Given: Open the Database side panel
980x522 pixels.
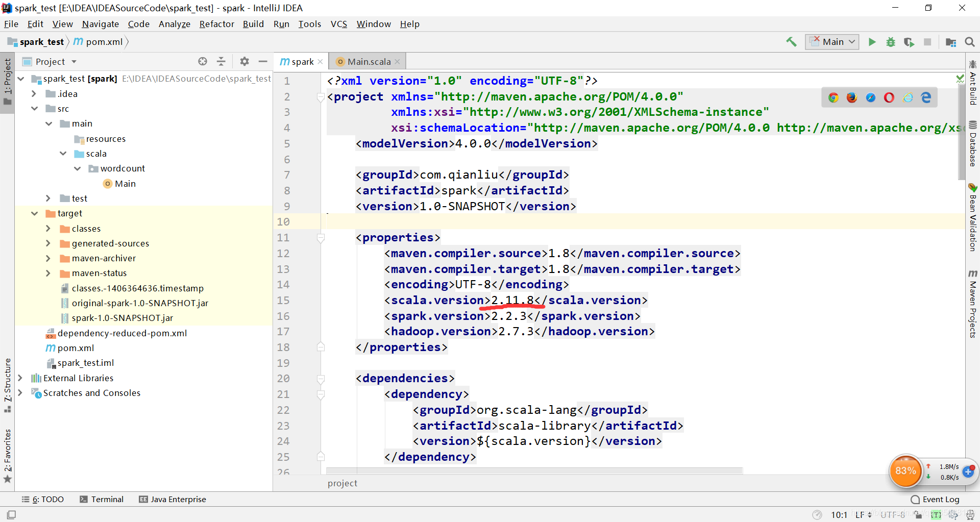Looking at the screenshot, I should click(973, 144).
